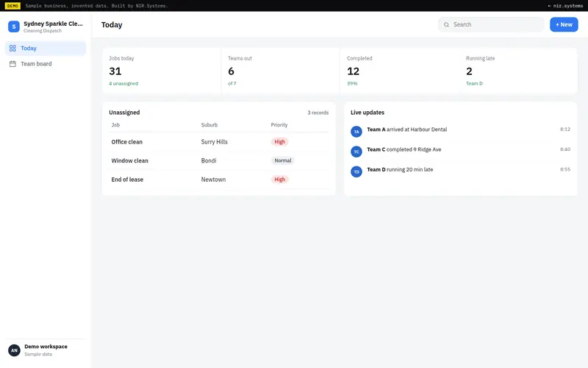Click the Today page title
Viewport: 588px width, 368px height.
[x=112, y=25]
